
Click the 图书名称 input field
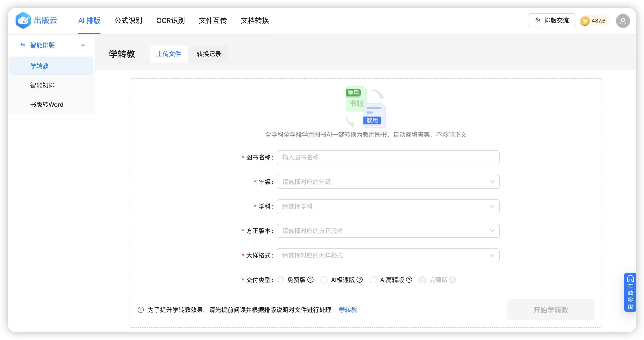388,157
